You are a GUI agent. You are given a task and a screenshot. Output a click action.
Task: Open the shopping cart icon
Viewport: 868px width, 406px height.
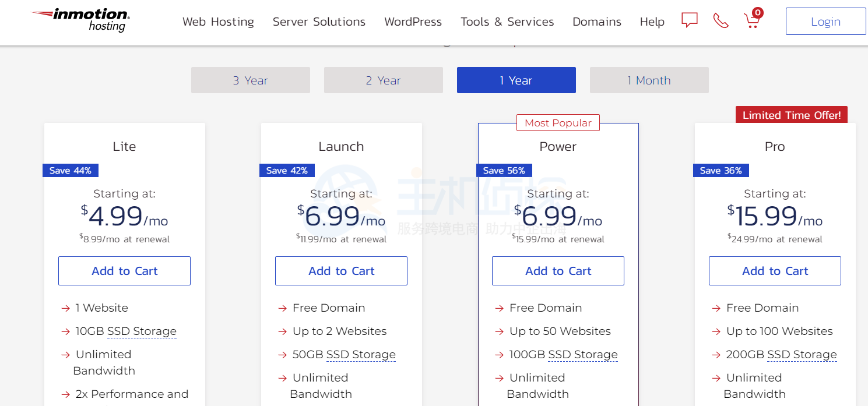coord(752,21)
